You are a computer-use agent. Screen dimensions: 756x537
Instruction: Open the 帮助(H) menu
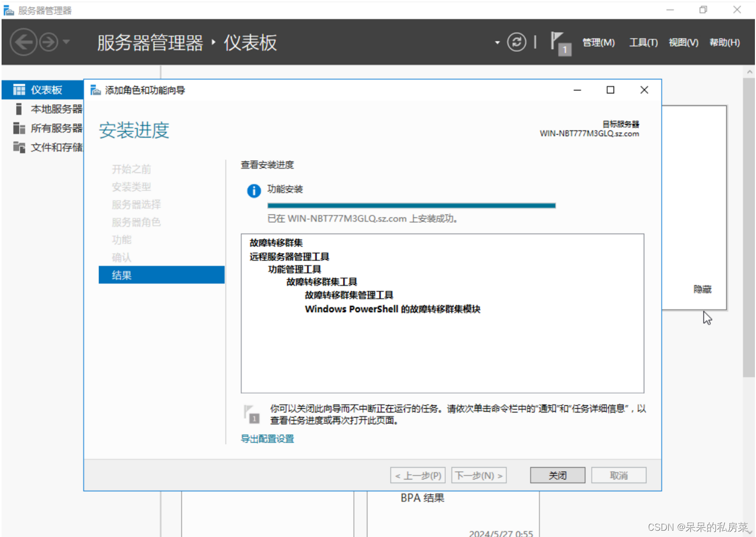[725, 42]
